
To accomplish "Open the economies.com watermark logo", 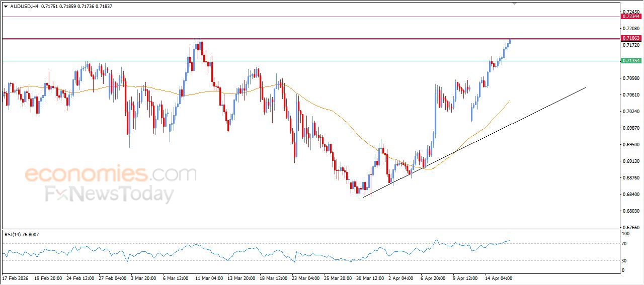I will [x=110, y=174].
